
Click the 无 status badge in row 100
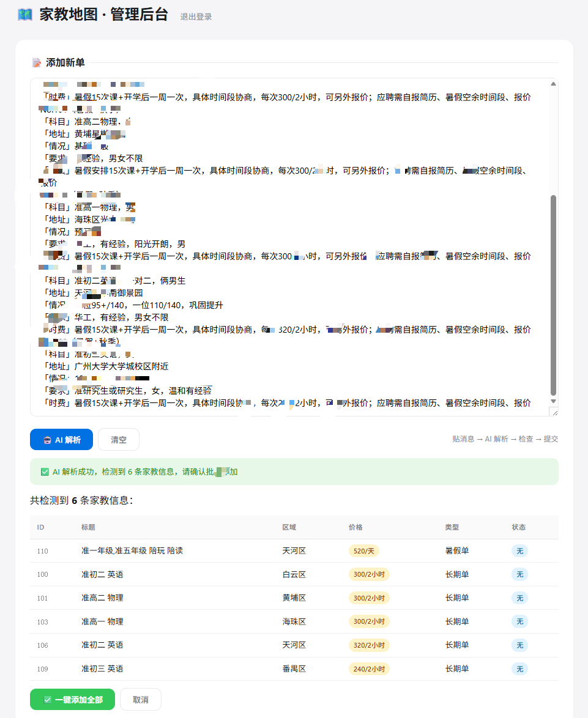click(x=519, y=574)
